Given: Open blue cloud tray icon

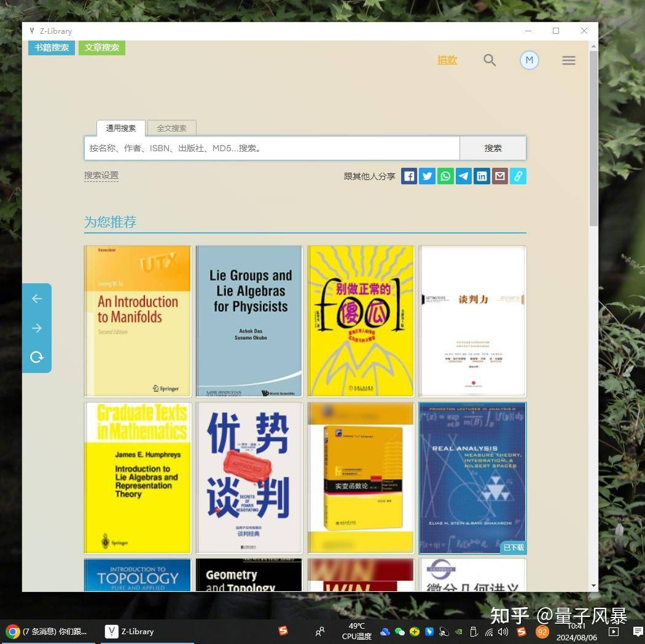Looking at the screenshot, I should click(385, 632).
